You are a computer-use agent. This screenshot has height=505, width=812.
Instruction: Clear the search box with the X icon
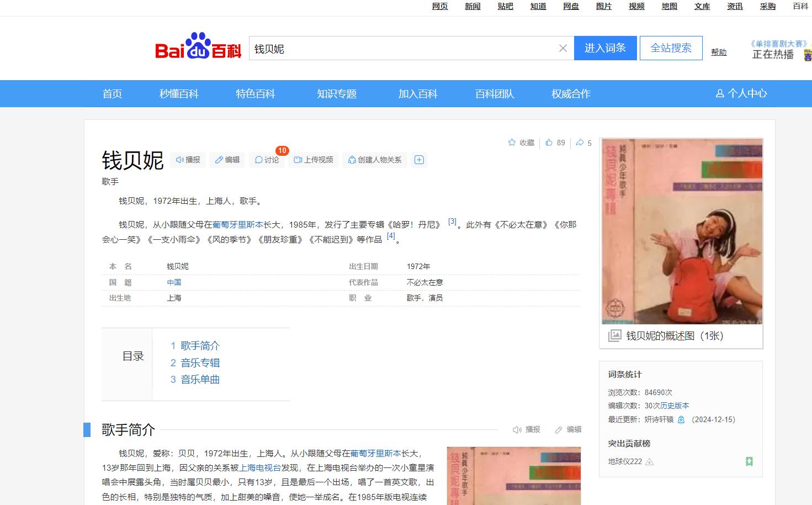(x=563, y=49)
